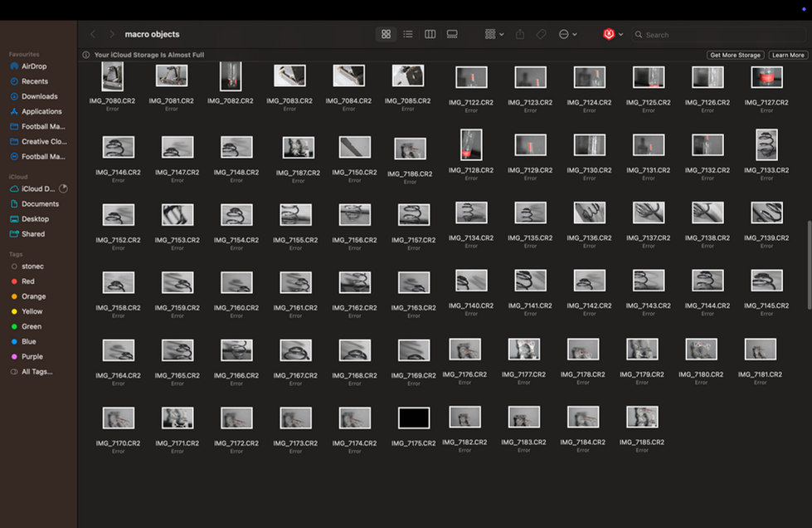Select the IMG_7133.CR2 thumbnail

pyautogui.click(x=767, y=144)
